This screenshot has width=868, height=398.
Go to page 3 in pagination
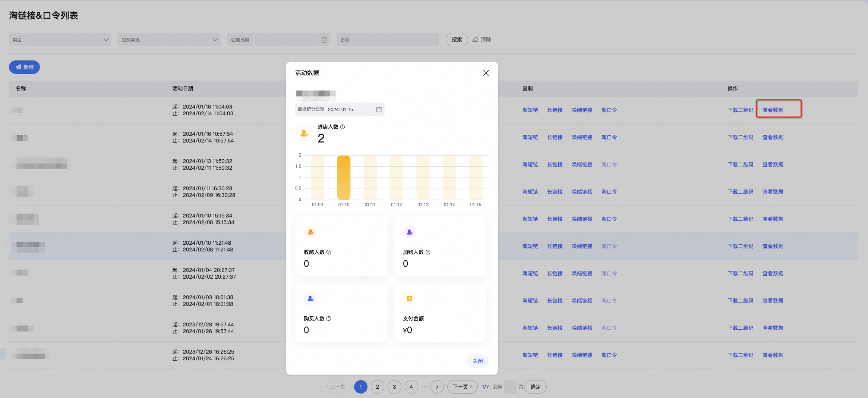pyautogui.click(x=394, y=387)
